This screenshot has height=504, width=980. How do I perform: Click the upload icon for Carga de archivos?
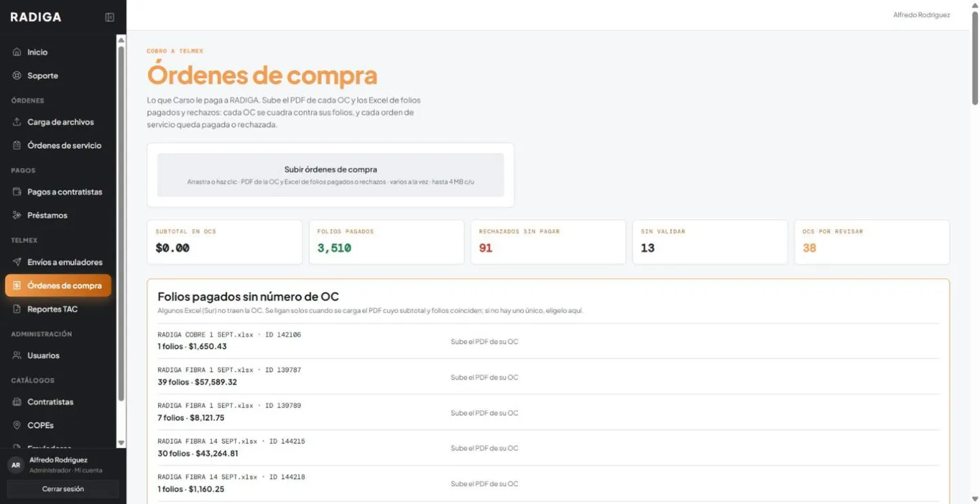17,122
